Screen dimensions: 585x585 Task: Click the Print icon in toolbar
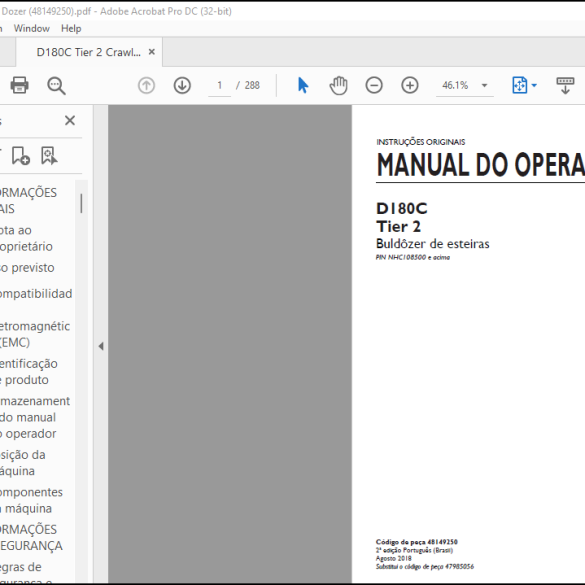pyautogui.click(x=19, y=85)
